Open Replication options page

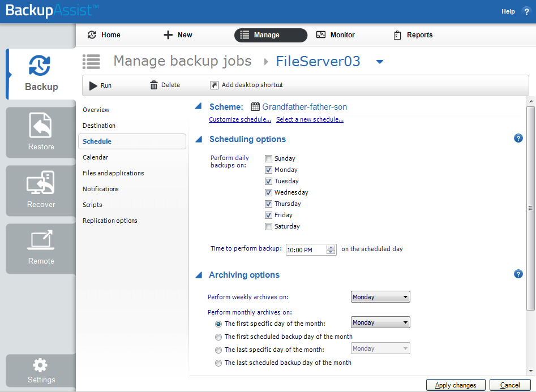pos(110,221)
